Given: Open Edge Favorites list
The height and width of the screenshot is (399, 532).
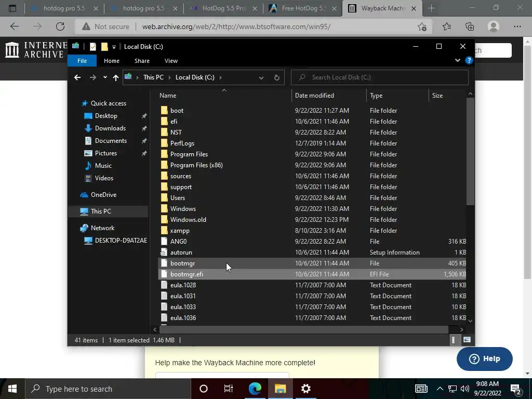Looking at the screenshot, I should click(447, 26).
